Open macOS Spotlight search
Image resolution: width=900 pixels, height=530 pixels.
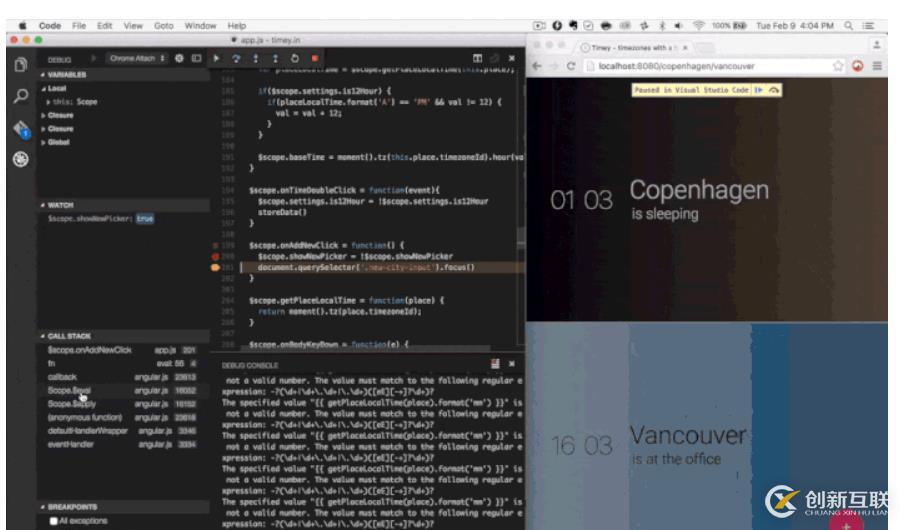click(x=848, y=26)
